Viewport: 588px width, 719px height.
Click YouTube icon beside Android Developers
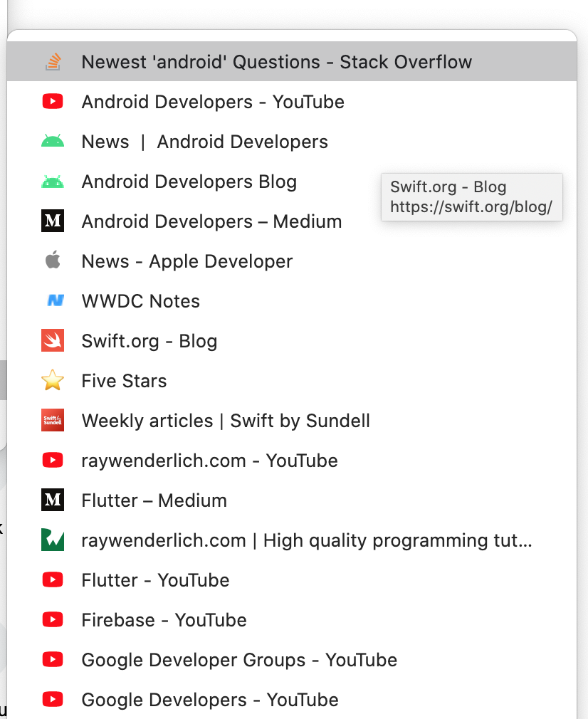[53, 101]
